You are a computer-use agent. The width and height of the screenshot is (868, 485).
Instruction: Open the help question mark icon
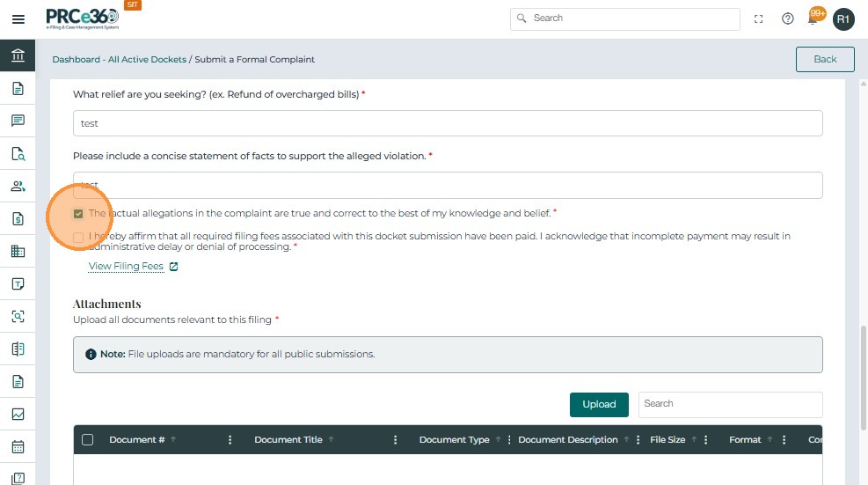coord(788,18)
